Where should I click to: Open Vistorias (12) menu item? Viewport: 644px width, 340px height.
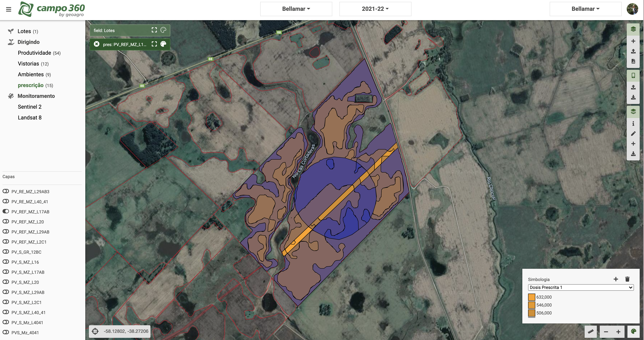pos(33,64)
